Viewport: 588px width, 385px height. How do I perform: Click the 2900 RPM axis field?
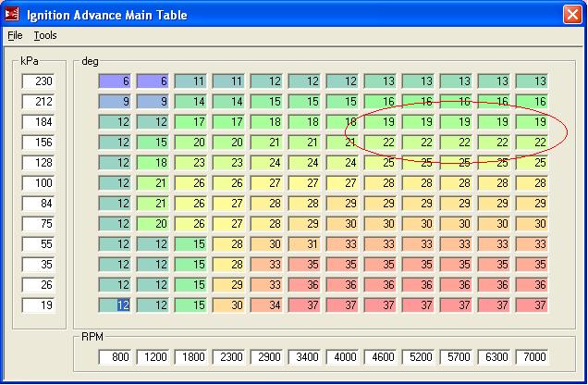pos(266,356)
